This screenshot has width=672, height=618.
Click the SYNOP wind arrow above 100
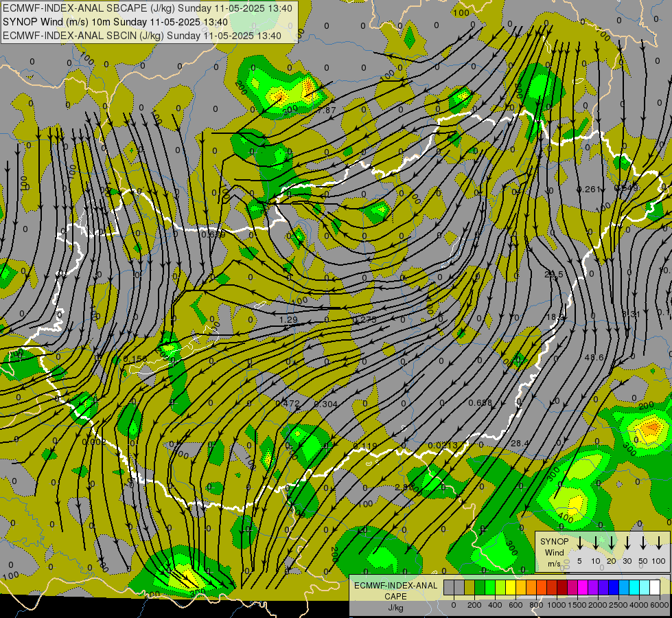pyautogui.click(x=659, y=543)
